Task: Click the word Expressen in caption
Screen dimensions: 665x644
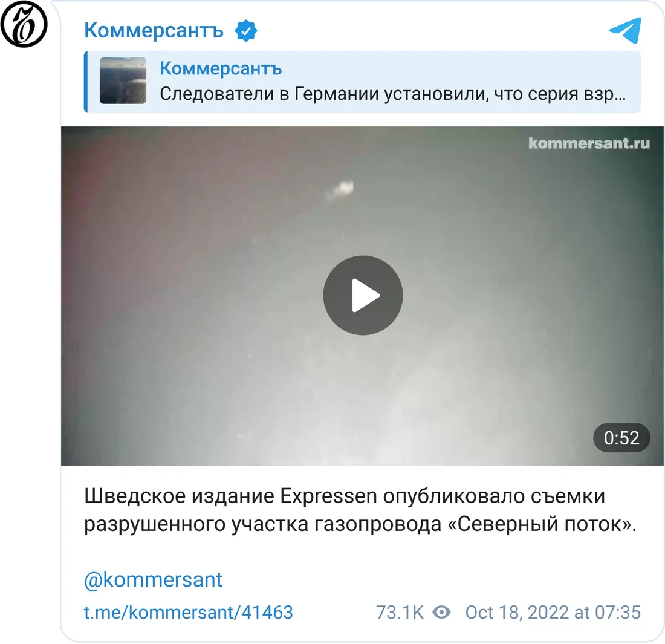Action: coord(329,496)
